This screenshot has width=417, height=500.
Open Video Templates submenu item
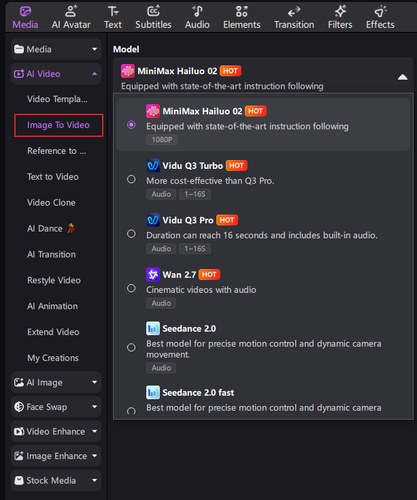57,99
